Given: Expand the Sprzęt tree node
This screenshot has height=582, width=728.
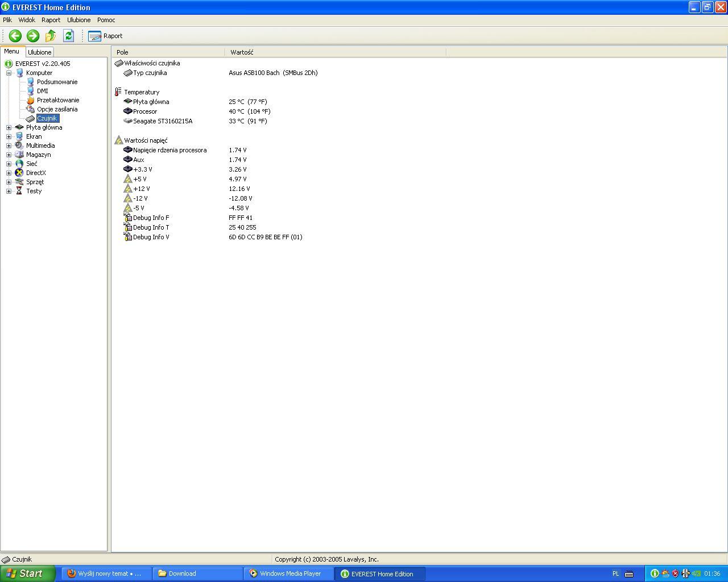Looking at the screenshot, I should [x=9, y=182].
